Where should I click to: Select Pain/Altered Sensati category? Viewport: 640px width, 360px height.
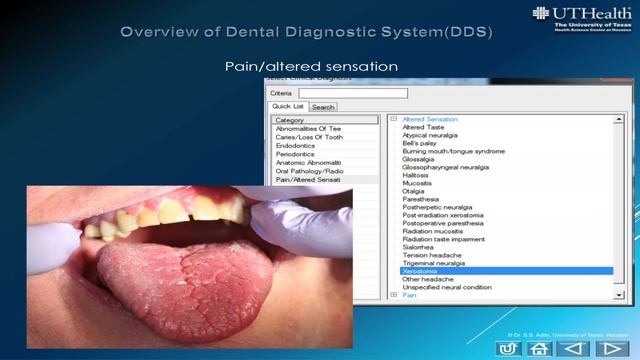(308, 180)
